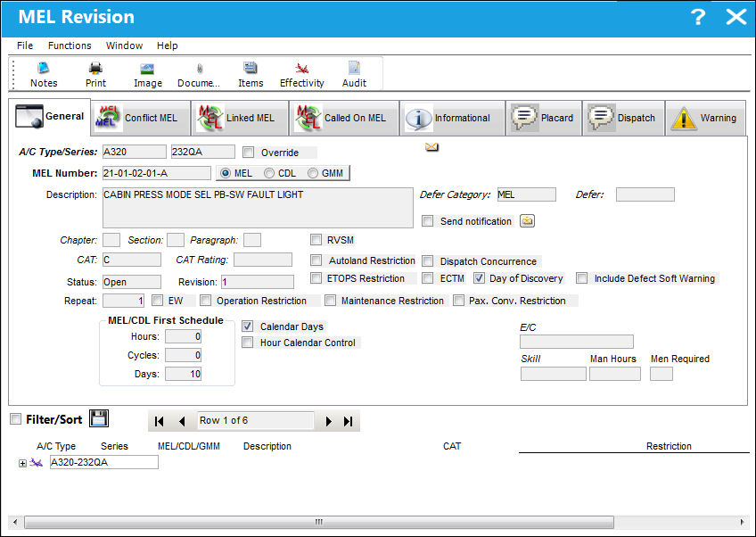Enable the ETOPS Restriction checkbox
Screen dimensions: 756x537
(x=316, y=278)
